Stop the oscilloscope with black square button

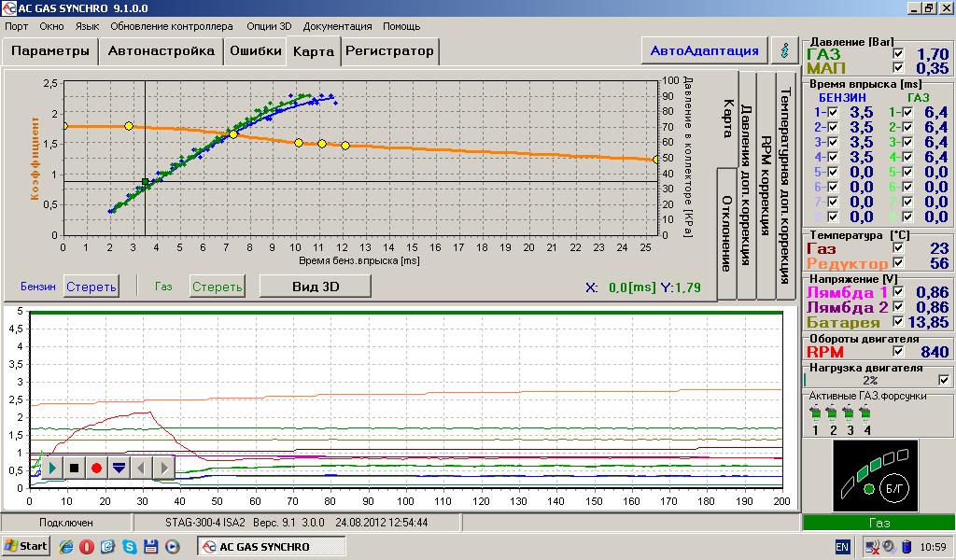point(75,468)
